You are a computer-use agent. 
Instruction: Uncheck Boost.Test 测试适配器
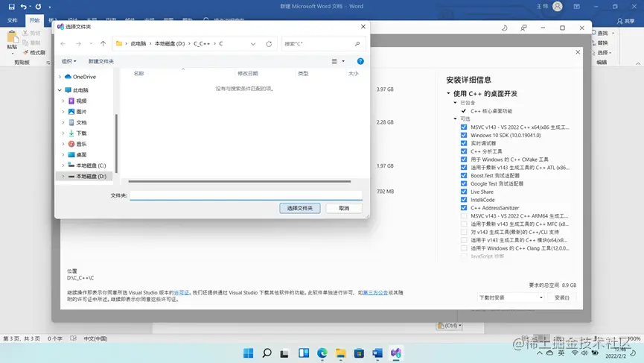tap(464, 176)
